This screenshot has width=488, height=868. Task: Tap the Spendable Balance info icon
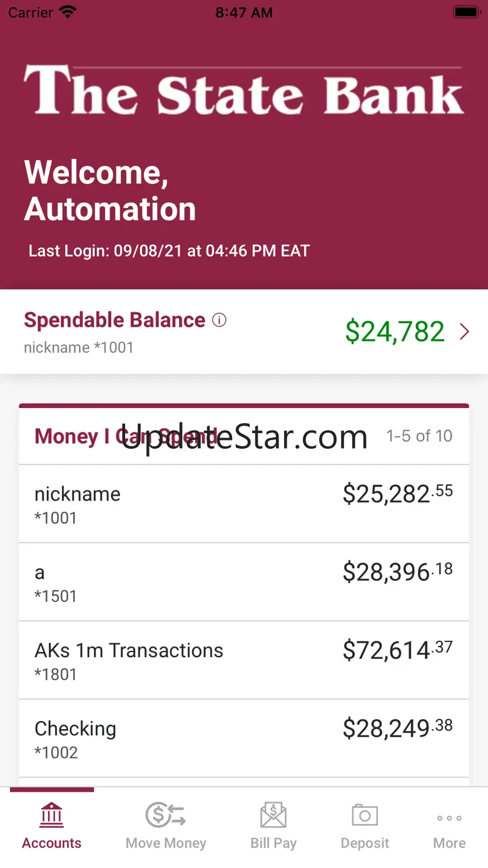[x=219, y=320]
